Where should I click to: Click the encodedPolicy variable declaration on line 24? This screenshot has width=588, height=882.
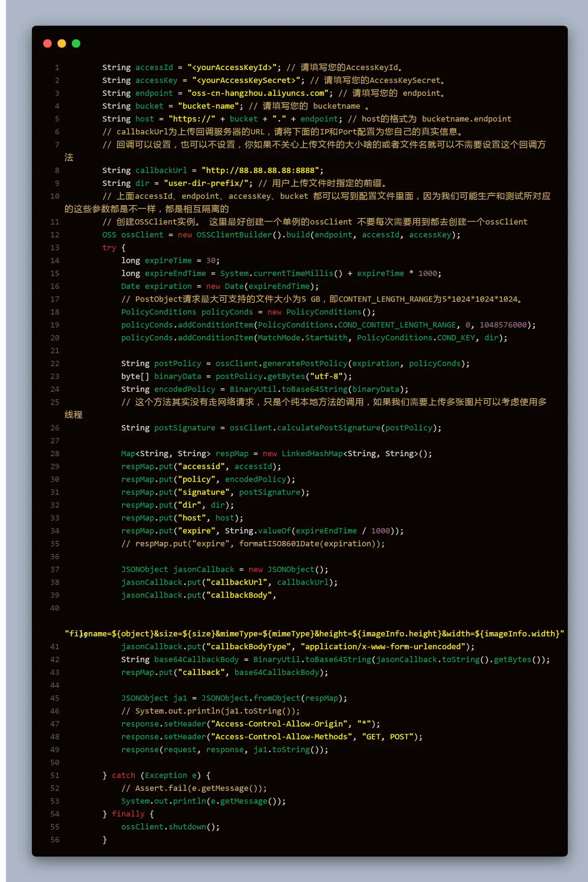(x=185, y=389)
